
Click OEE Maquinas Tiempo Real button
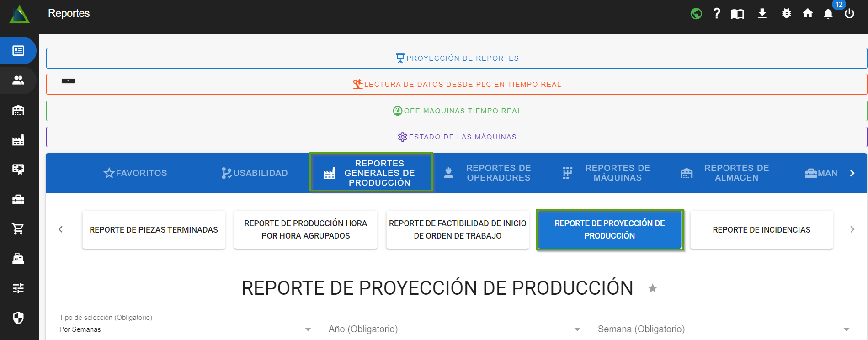(x=457, y=111)
